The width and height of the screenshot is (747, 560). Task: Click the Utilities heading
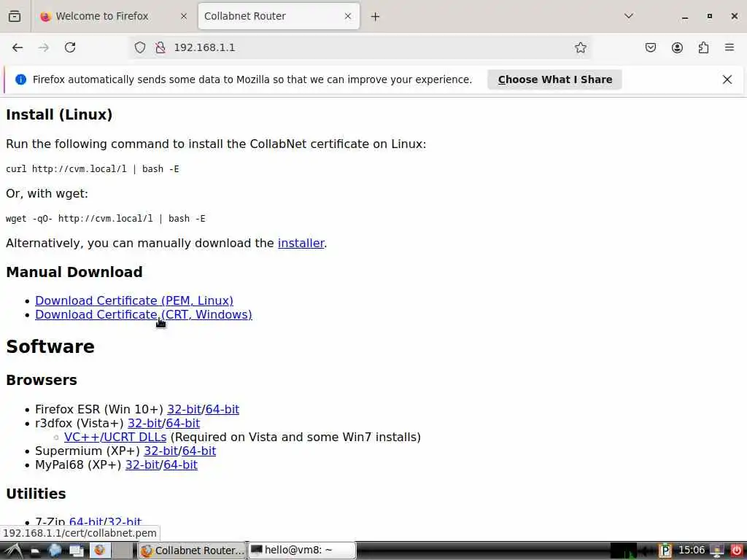(x=36, y=494)
